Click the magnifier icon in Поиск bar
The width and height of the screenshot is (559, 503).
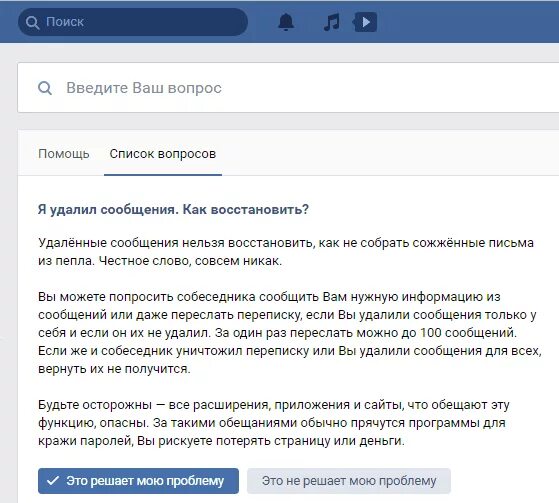pos(32,22)
